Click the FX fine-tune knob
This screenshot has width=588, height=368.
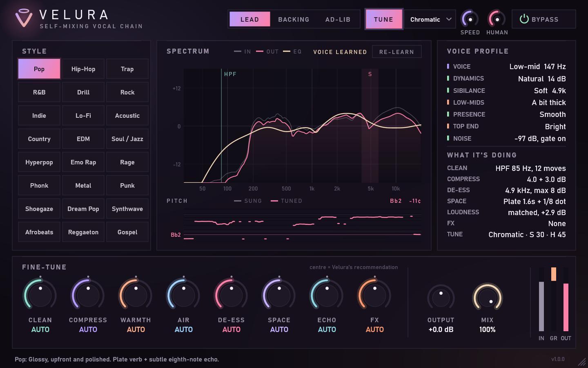[x=374, y=294]
